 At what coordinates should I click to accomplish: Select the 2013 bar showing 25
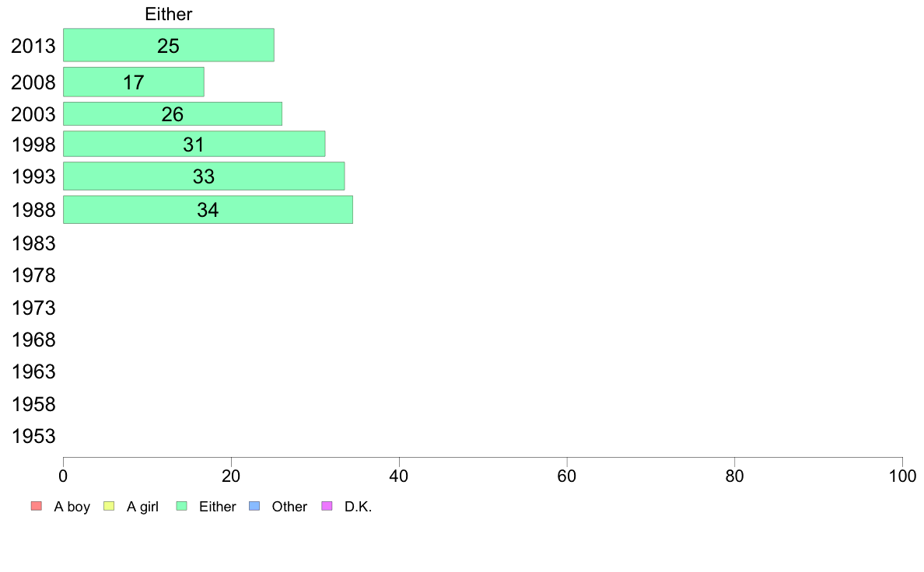coord(168,45)
